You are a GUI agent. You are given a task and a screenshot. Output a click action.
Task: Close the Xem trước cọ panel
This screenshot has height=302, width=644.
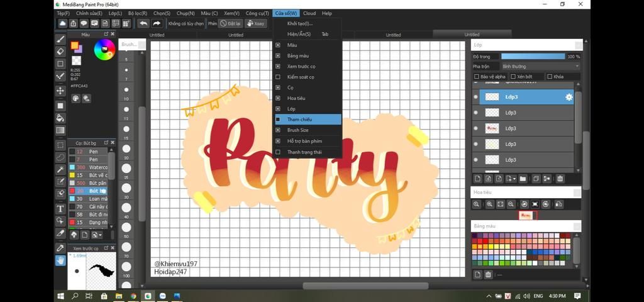[113, 248]
